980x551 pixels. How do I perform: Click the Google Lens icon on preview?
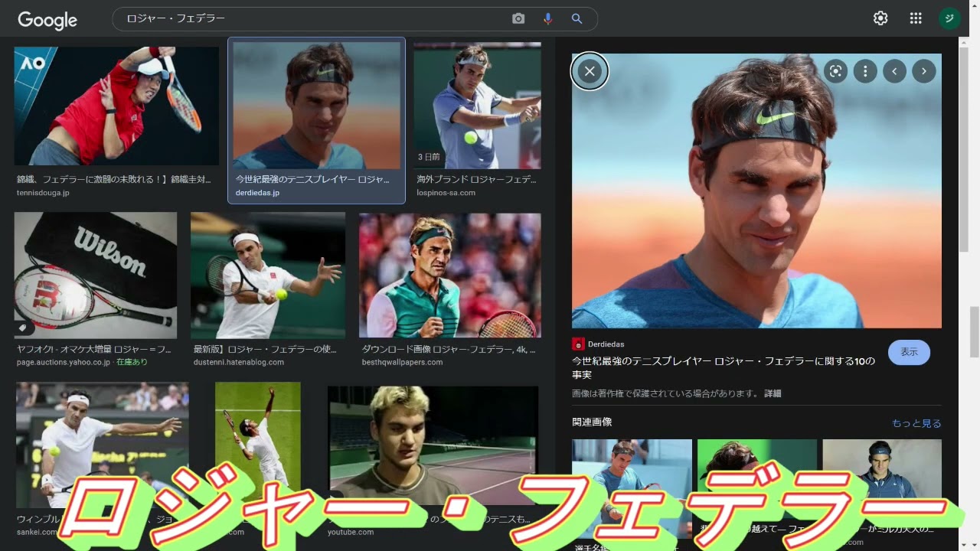coord(835,71)
